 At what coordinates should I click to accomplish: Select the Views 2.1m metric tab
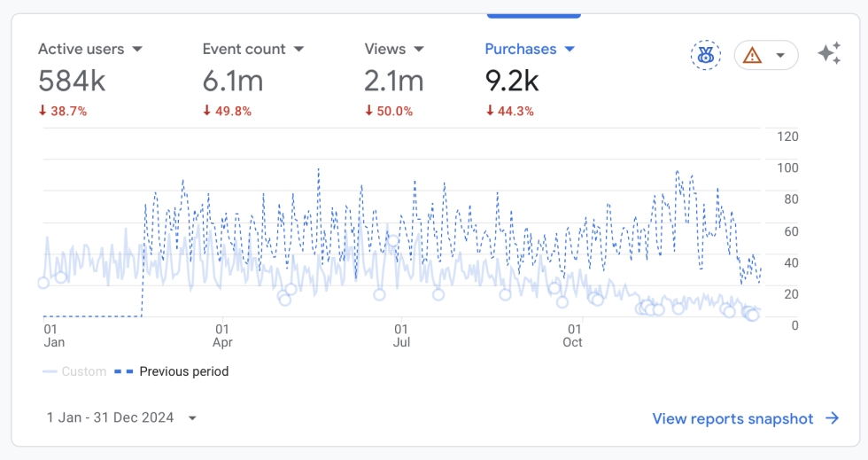pos(394,79)
